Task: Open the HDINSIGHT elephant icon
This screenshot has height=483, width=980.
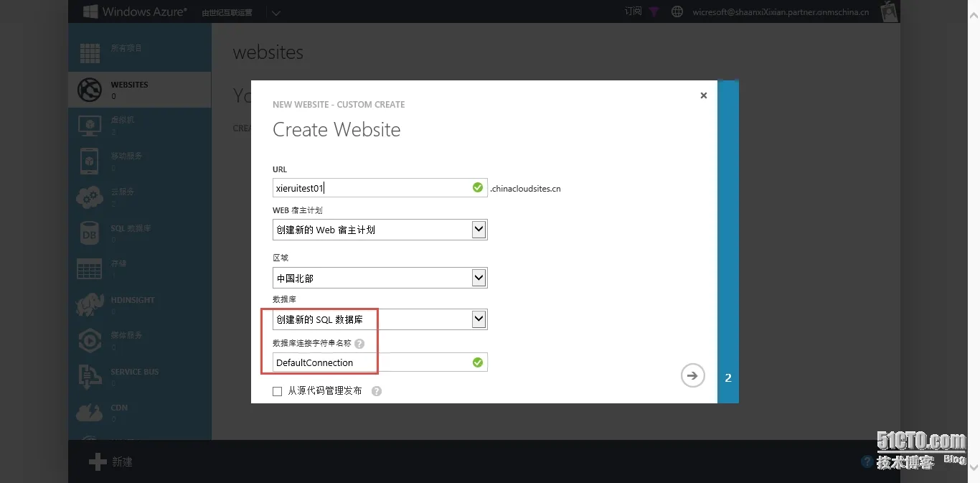Action: click(x=90, y=304)
